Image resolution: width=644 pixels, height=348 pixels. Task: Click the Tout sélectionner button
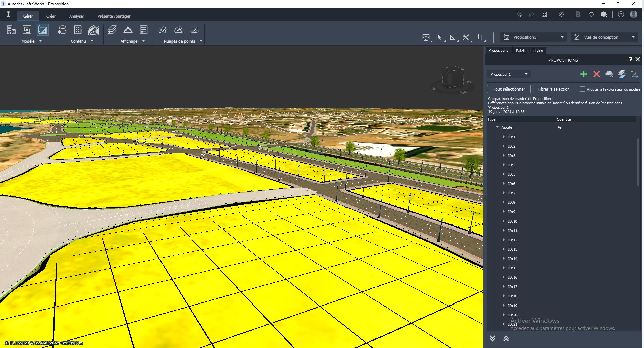[509, 89]
